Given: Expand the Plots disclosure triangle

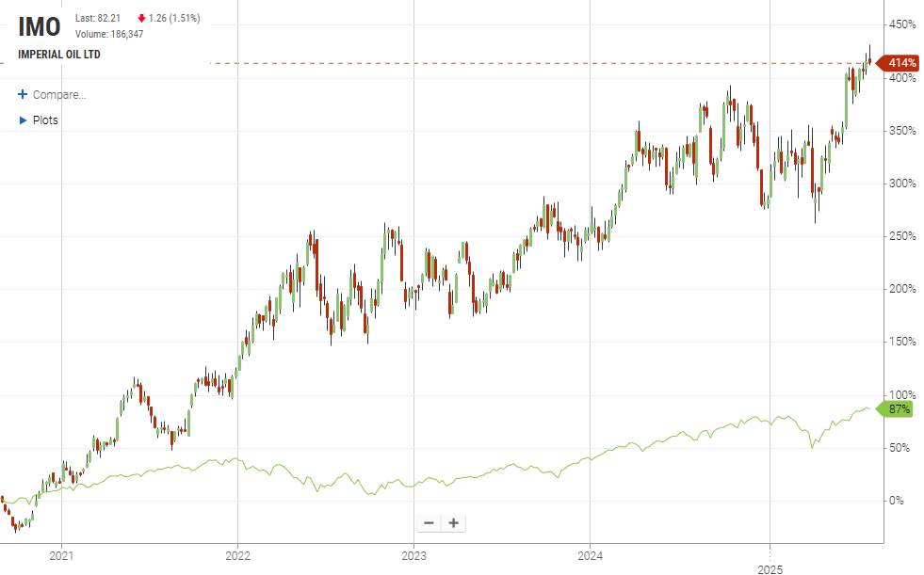Looking at the screenshot, I should [23, 120].
